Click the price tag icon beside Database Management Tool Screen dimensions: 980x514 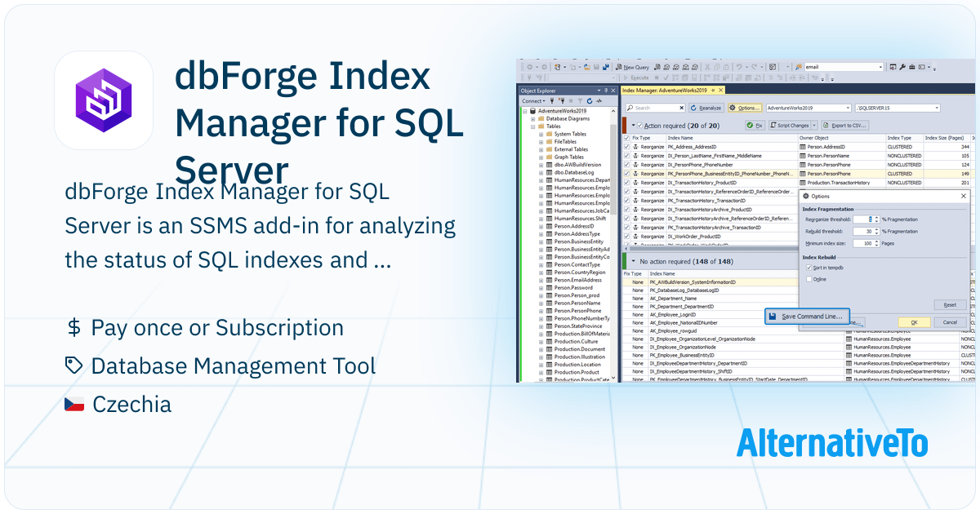74,366
